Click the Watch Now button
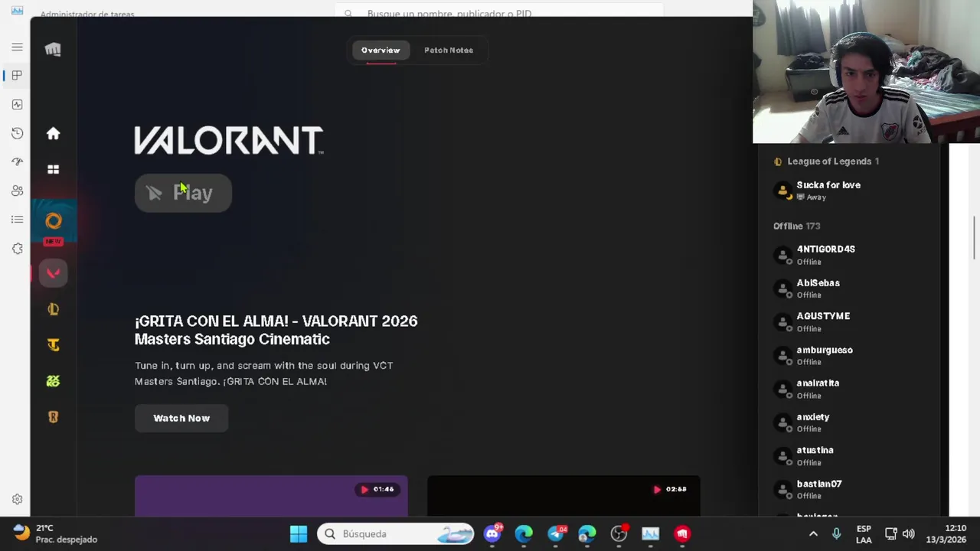This screenshot has height=551, width=980. [181, 419]
